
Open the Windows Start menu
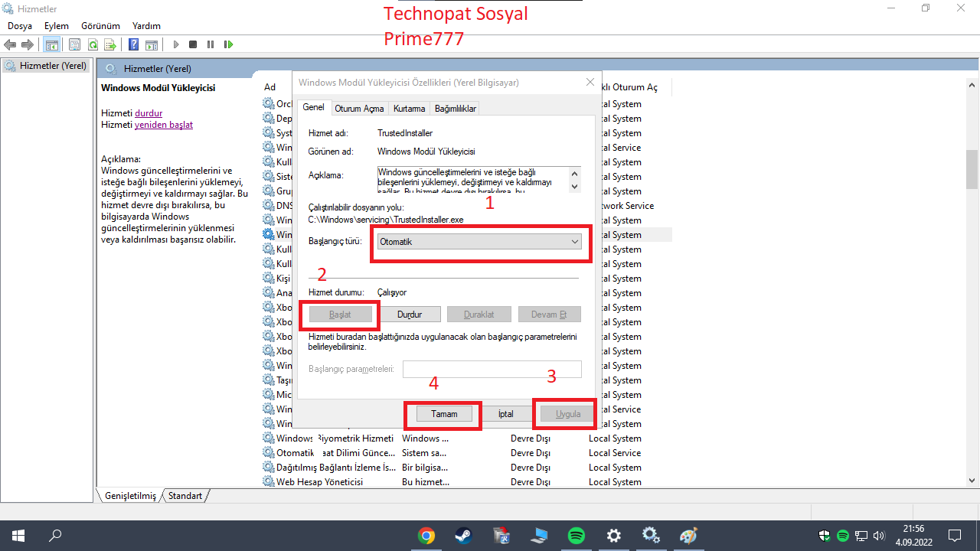coord(17,536)
